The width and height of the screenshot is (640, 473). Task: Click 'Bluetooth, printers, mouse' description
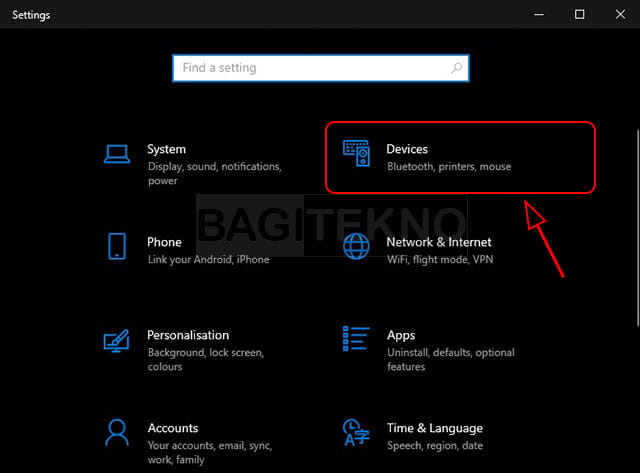click(x=449, y=167)
